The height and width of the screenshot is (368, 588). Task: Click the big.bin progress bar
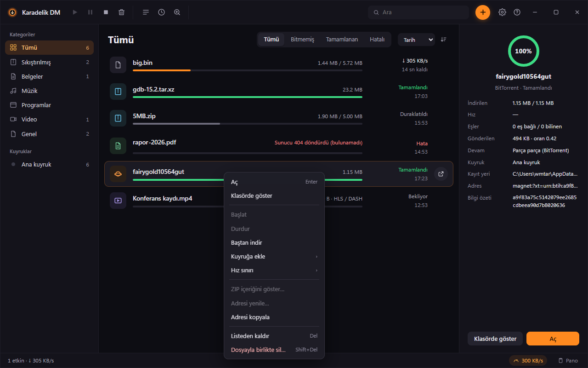coord(248,70)
